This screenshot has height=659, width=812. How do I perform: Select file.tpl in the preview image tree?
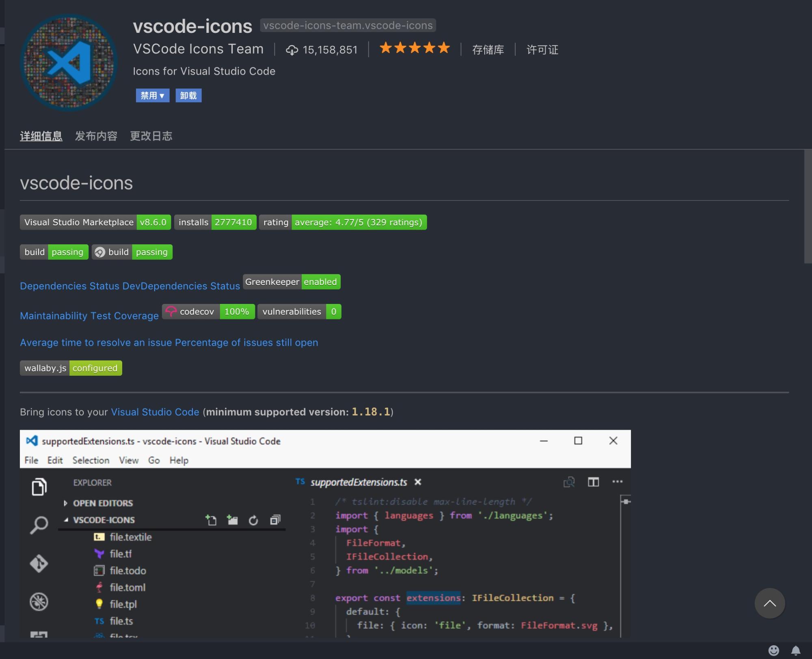[x=115, y=604]
